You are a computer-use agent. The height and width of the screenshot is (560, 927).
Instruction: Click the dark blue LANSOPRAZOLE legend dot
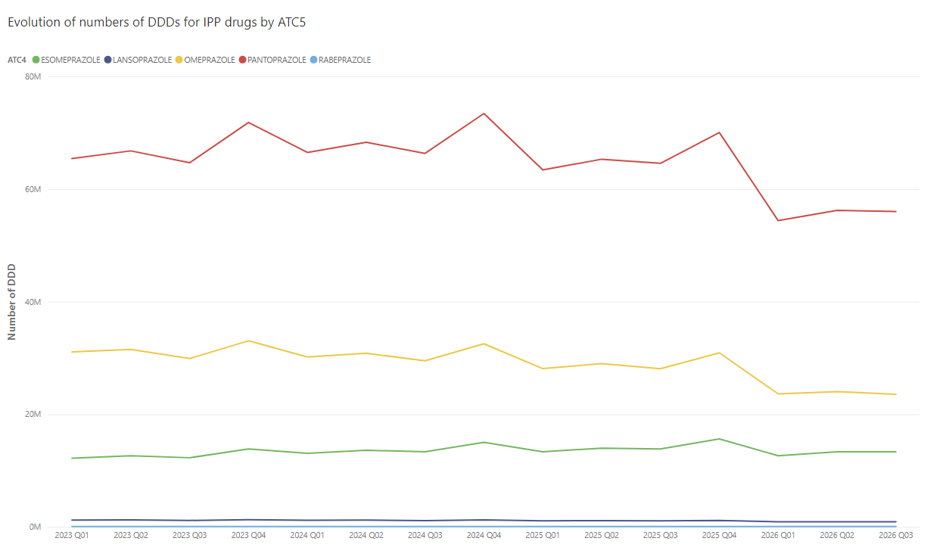coord(107,60)
